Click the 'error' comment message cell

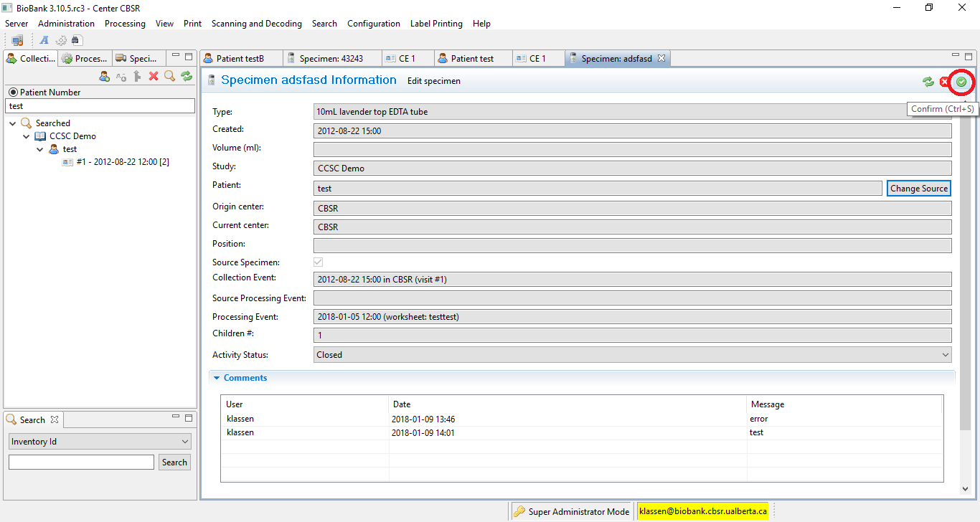(759, 419)
